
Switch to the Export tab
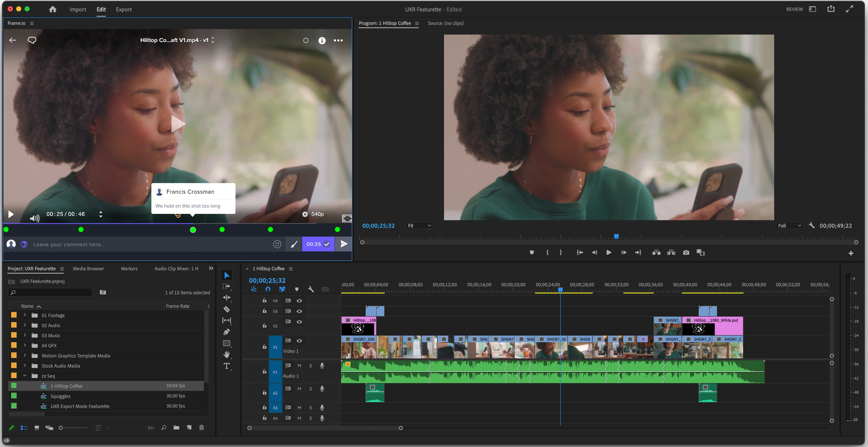pyautogui.click(x=124, y=9)
